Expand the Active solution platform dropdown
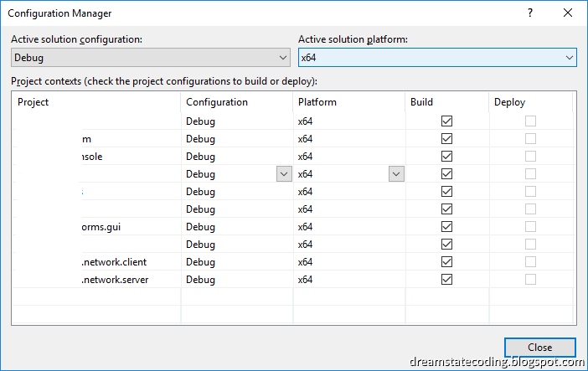The image size is (588, 371). (x=437, y=58)
